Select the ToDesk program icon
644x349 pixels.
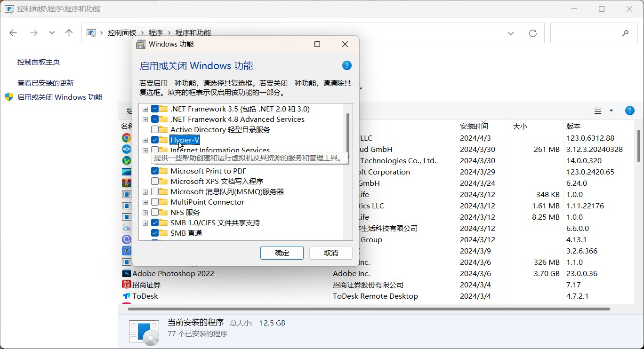(x=126, y=296)
